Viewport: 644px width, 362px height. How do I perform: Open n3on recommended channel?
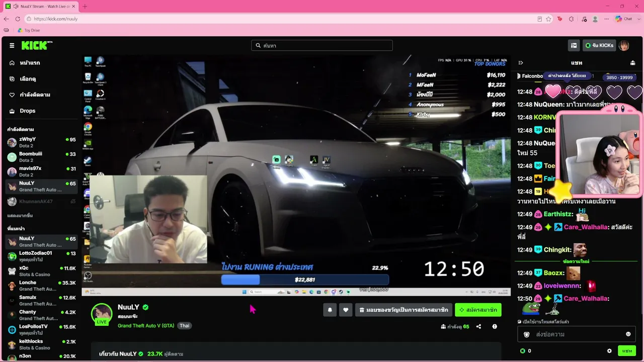[41, 356]
